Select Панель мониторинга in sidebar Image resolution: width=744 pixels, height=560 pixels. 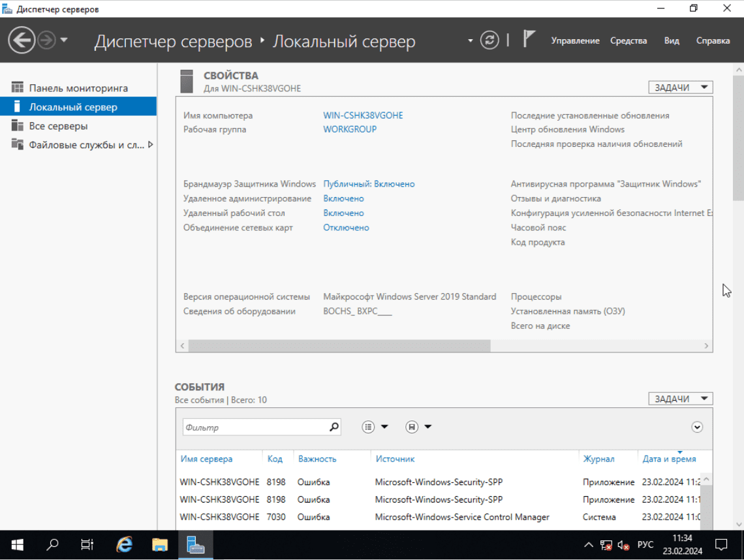[x=78, y=88]
